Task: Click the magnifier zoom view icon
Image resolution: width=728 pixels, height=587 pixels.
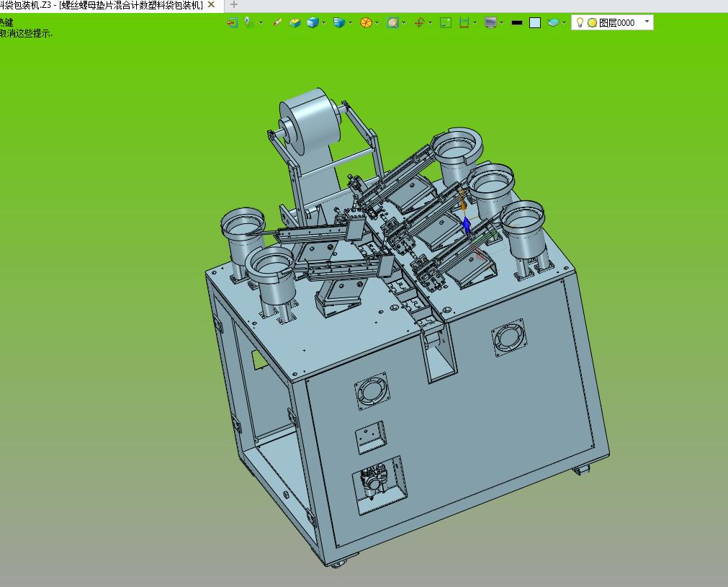Action: click(392, 22)
